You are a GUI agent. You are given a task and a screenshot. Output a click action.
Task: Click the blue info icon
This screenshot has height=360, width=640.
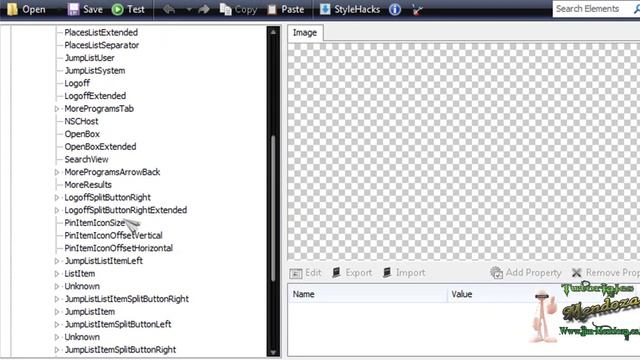[395, 9]
